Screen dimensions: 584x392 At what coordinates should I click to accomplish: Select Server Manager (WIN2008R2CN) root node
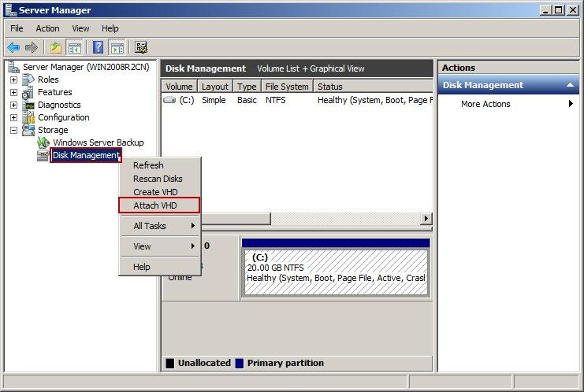tap(86, 67)
